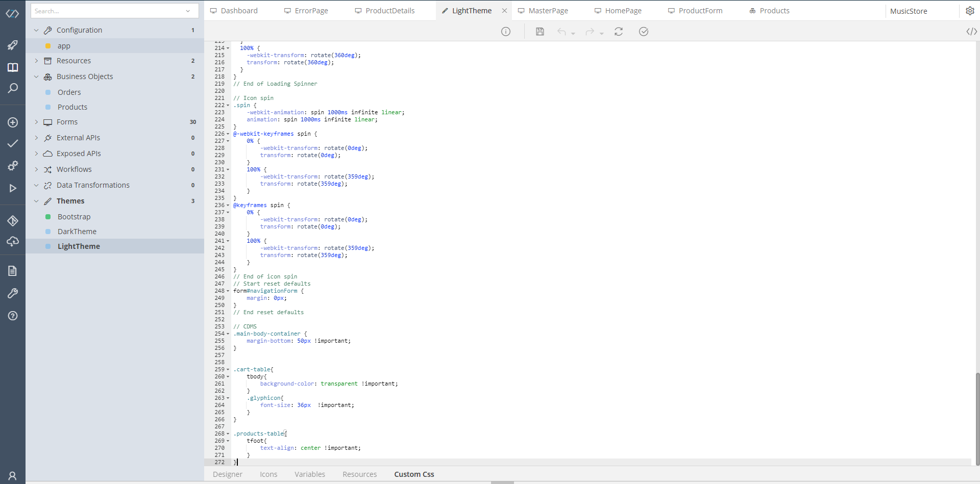980x484 pixels.
Task: Close the LightTheme tab
Action: pos(505,10)
